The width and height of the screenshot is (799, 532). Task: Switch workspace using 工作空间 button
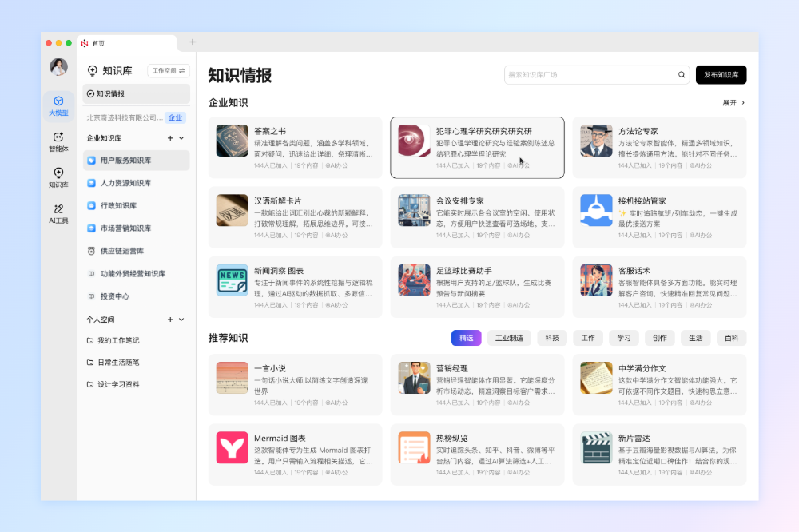click(x=169, y=71)
